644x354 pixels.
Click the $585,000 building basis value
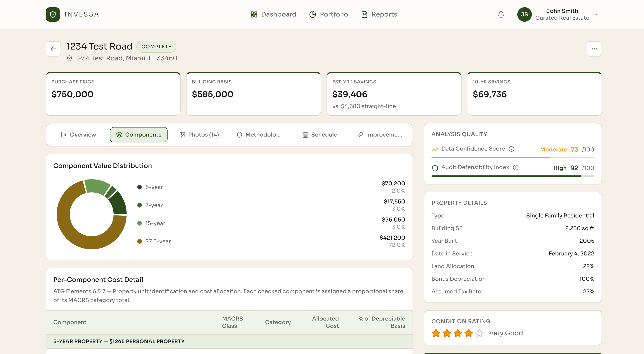pos(212,94)
